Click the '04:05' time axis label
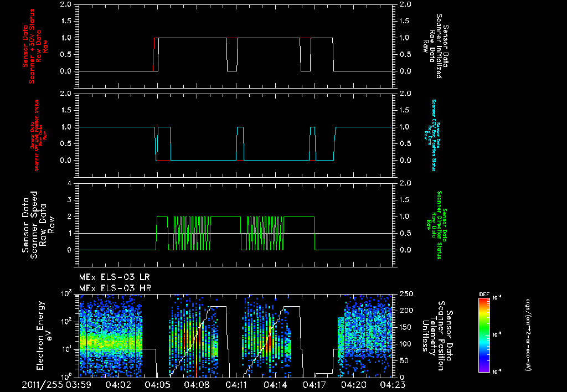This screenshot has width=567, height=392. tap(157, 385)
